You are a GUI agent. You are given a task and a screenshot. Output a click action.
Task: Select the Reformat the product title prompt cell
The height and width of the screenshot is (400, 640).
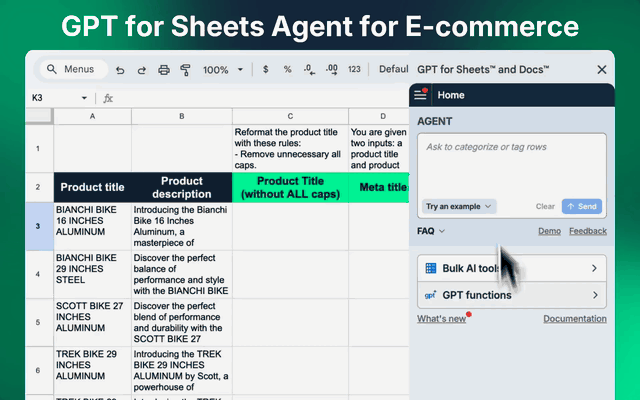[290, 149]
